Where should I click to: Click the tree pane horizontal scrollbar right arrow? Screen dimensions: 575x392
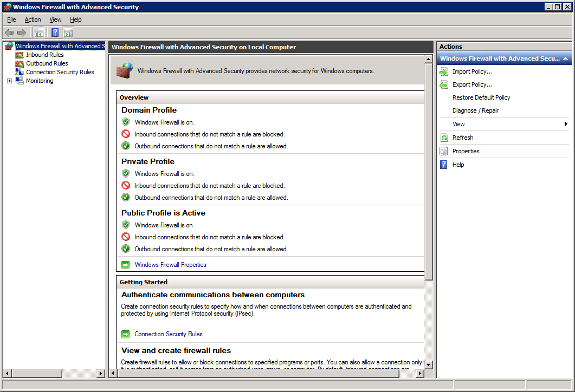coord(101,373)
